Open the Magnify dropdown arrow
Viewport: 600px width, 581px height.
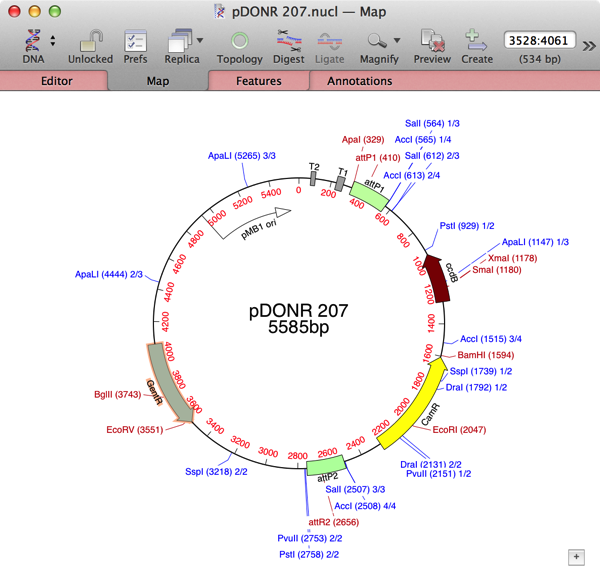[x=396, y=41]
